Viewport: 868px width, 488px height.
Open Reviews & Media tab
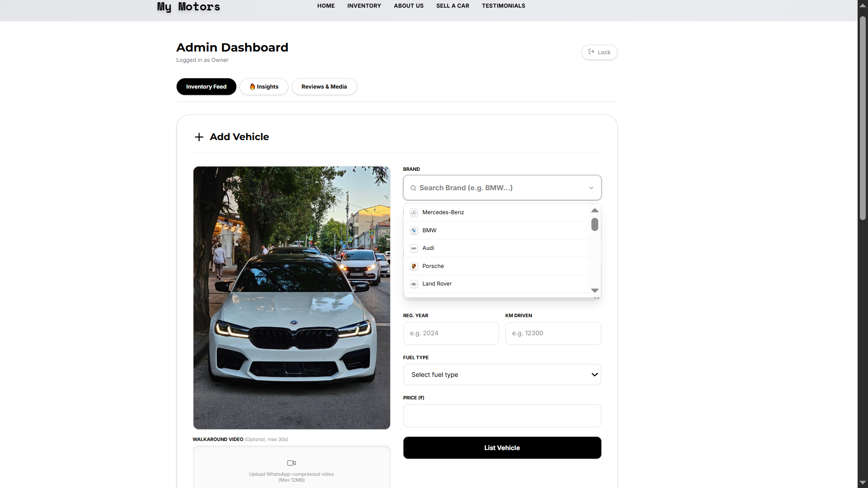coord(324,87)
